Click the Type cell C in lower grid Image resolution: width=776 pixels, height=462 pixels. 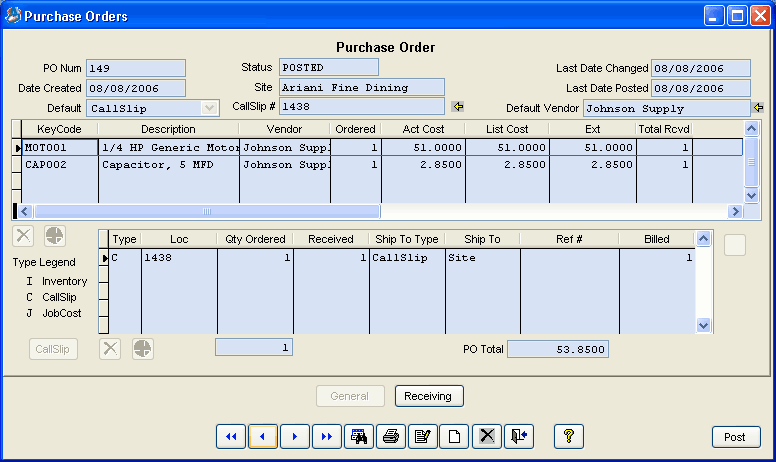[125, 258]
